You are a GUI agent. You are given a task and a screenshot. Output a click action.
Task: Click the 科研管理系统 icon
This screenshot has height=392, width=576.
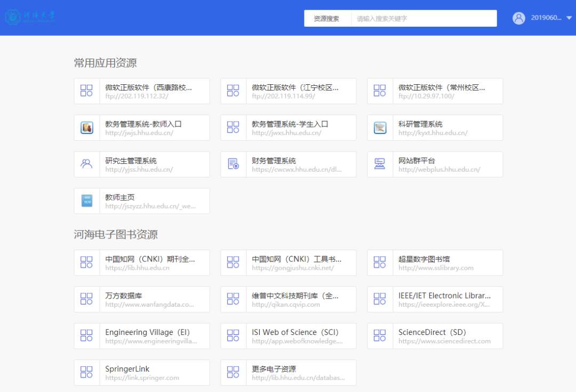pyautogui.click(x=380, y=127)
